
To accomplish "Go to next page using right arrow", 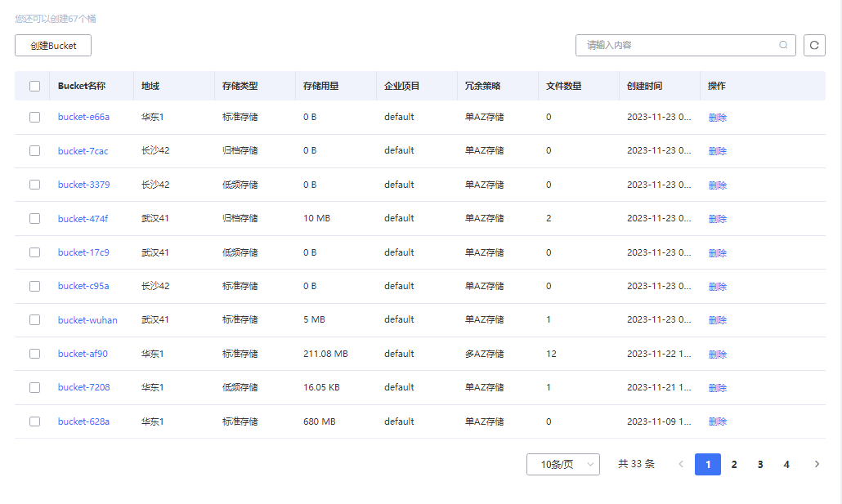I will coord(816,464).
